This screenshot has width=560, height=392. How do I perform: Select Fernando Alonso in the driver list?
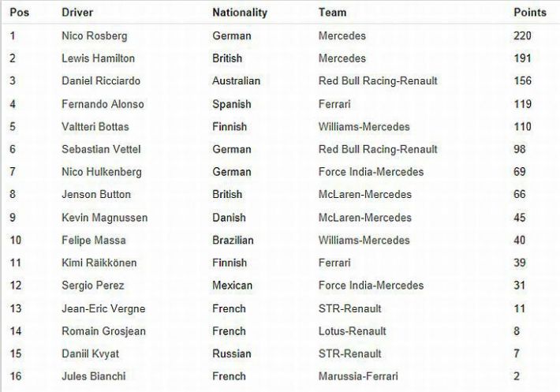point(99,103)
